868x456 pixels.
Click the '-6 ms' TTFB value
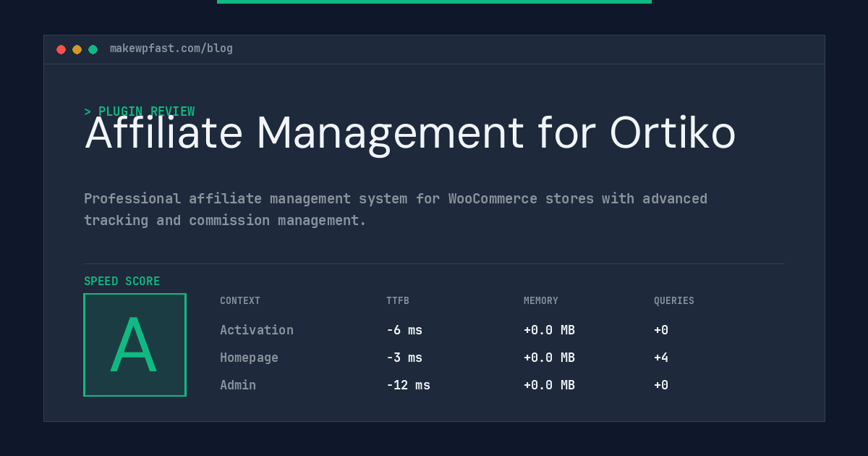tap(404, 330)
